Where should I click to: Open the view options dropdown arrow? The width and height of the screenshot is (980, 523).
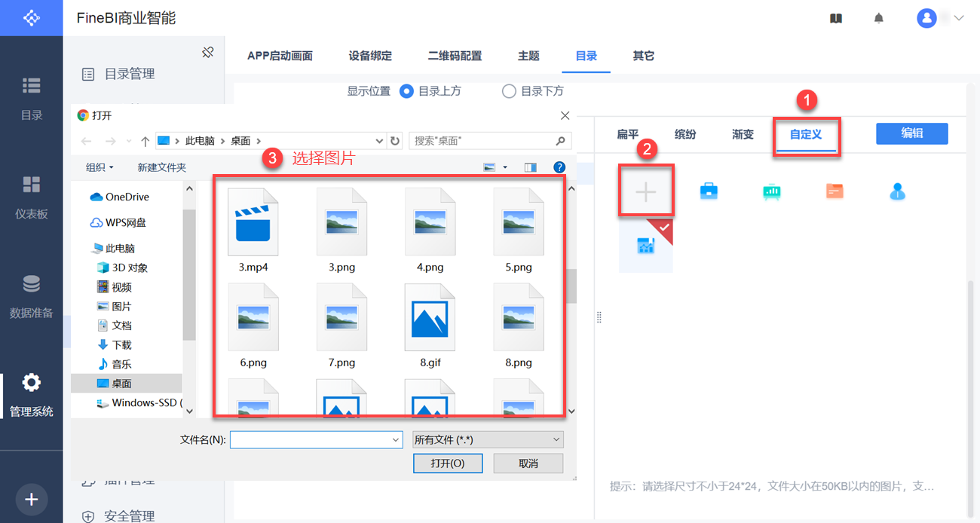coord(505,167)
